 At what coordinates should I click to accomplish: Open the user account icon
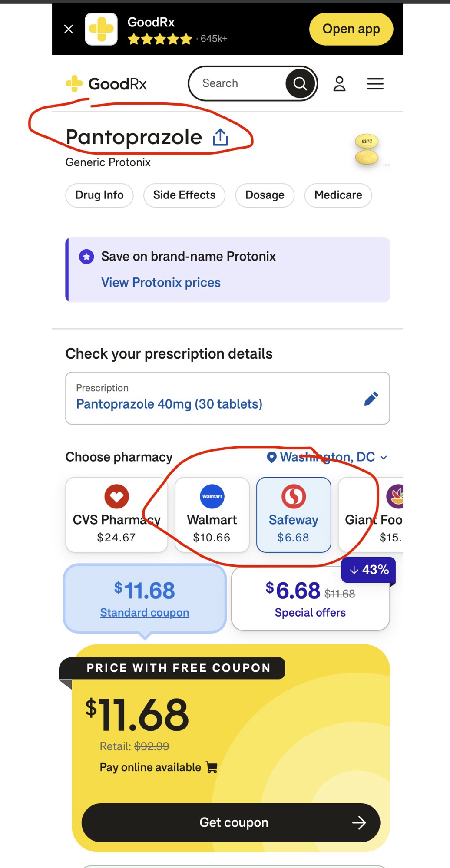[339, 84]
